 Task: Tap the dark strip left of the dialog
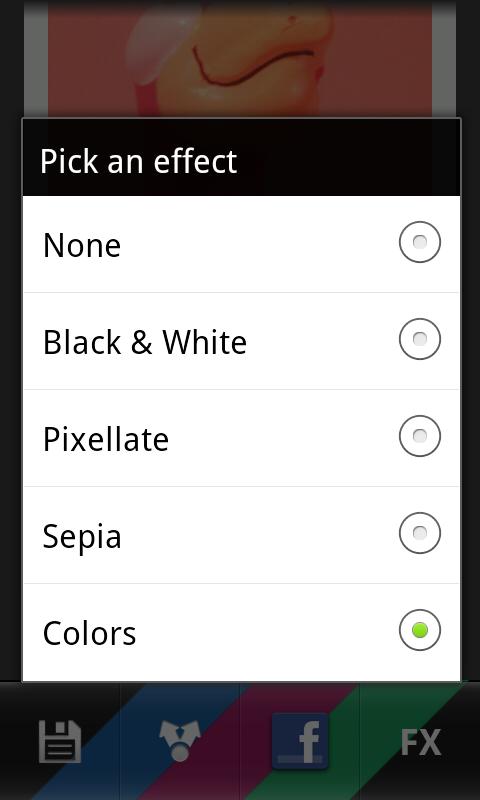coord(11,398)
